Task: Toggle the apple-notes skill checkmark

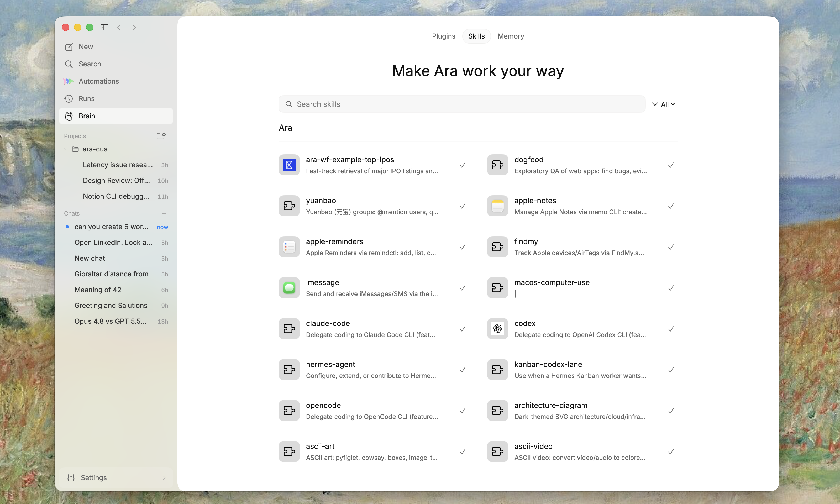Action: coord(671,206)
